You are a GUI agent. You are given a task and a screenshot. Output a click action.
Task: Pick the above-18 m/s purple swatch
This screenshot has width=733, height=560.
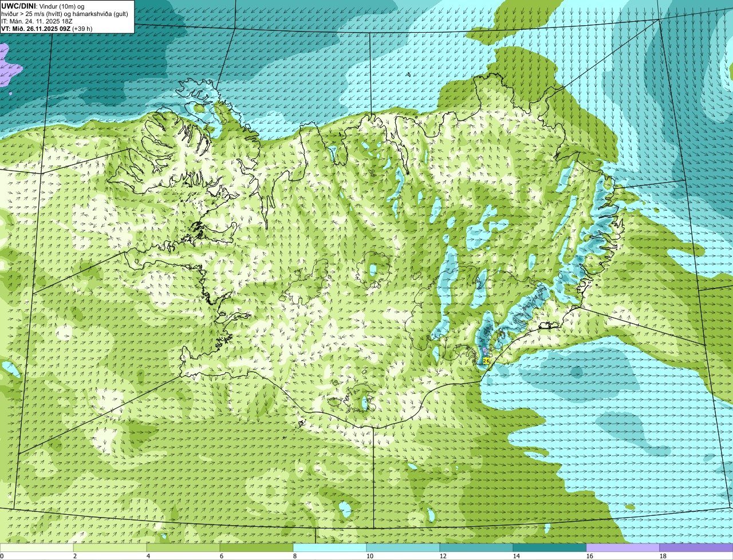[696, 547]
